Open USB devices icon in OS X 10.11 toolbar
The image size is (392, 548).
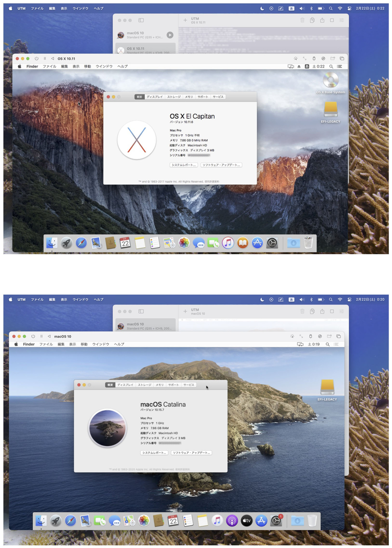click(314, 58)
